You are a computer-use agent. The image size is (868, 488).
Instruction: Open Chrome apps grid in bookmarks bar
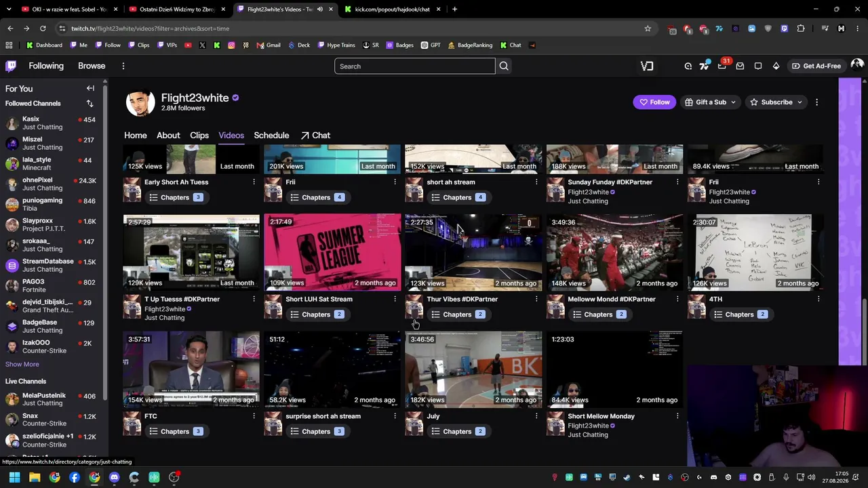[9, 45]
